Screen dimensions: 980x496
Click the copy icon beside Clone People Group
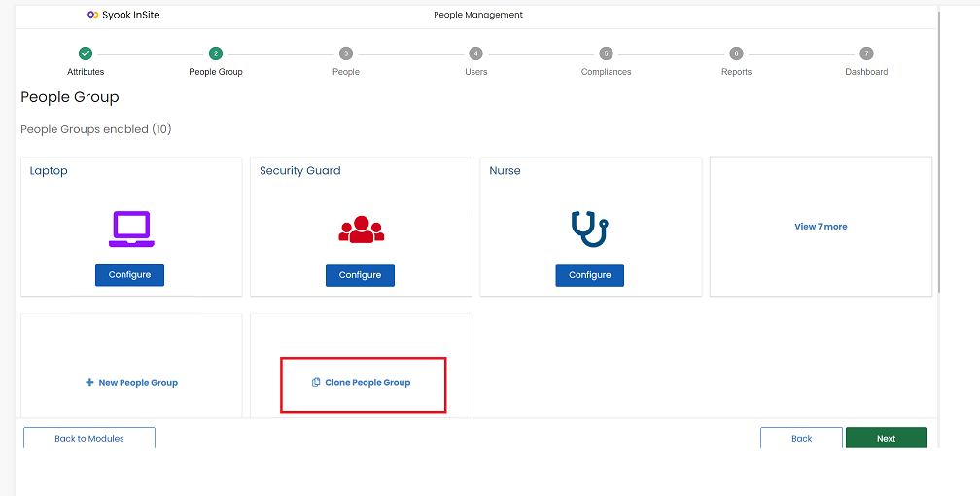(316, 382)
